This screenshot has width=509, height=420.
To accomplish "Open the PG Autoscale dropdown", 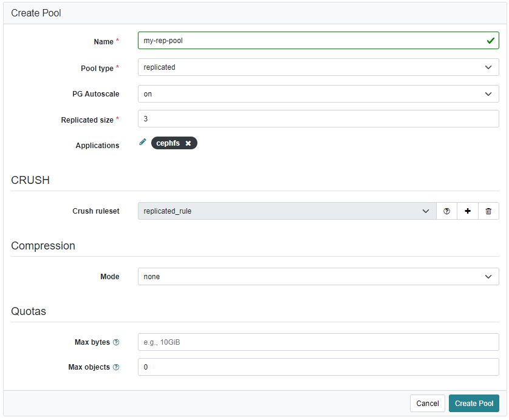I will (318, 94).
